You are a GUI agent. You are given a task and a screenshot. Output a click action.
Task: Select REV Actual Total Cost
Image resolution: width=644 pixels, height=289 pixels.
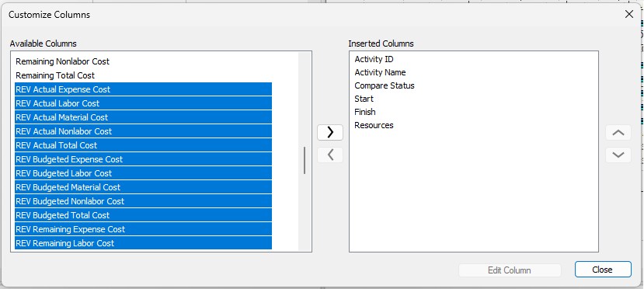point(144,145)
